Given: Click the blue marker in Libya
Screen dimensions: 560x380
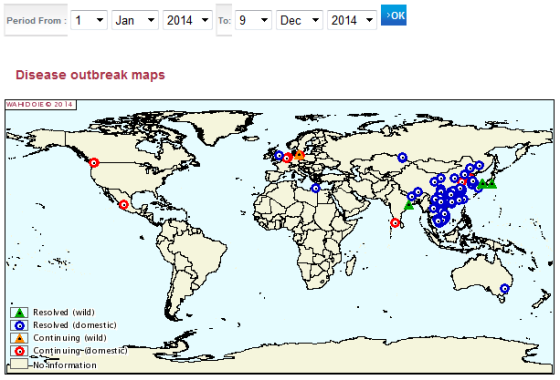Looking at the screenshot, I should (316, 188).
